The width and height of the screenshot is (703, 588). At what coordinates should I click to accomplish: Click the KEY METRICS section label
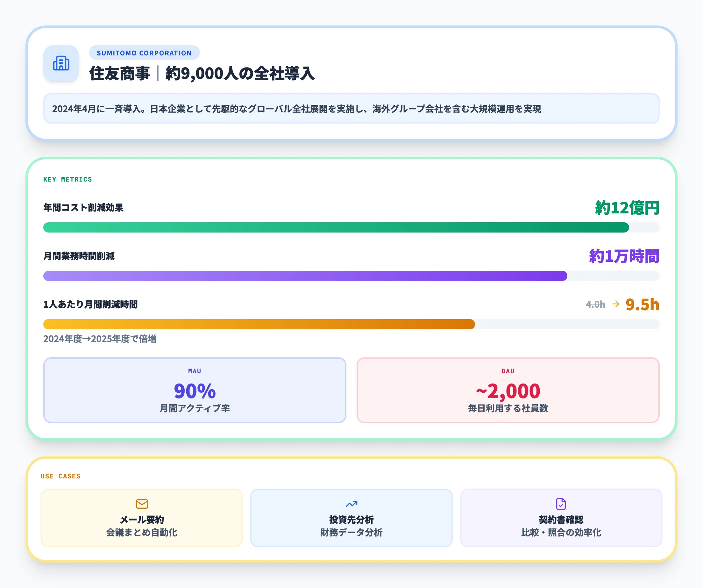pos(67,179)
